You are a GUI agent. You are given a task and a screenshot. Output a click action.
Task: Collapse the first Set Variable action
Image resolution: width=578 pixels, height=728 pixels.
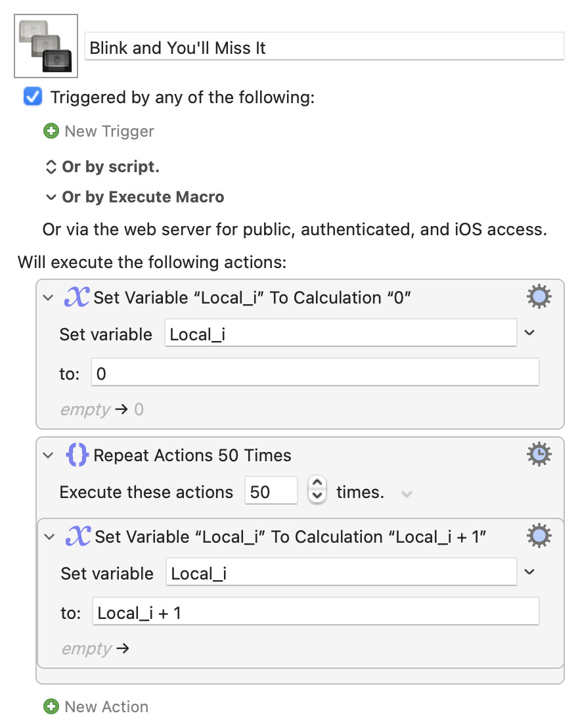point(48,298)
